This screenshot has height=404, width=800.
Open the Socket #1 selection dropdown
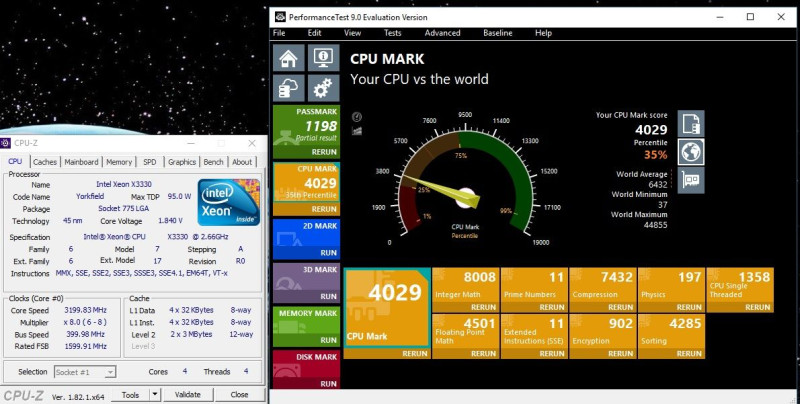point(85,372)
